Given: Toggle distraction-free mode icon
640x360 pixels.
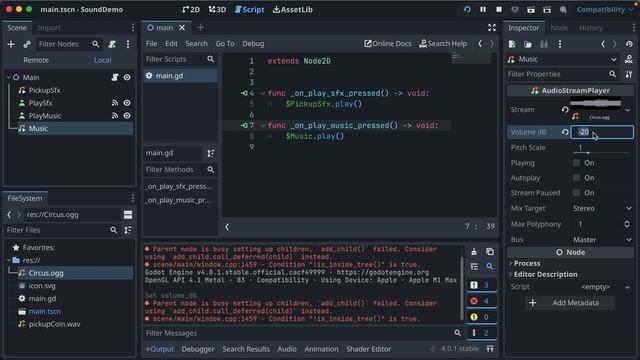Looking at the screenshot, I should click(x=492, y=28).
